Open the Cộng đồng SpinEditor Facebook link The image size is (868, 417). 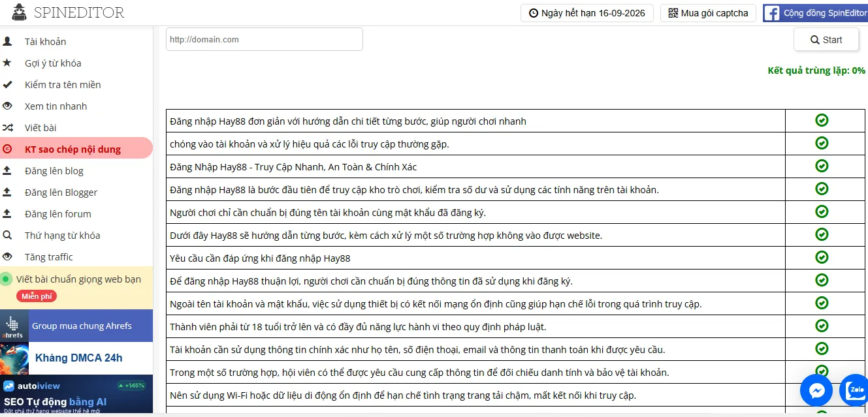click(x=815, y=13)
